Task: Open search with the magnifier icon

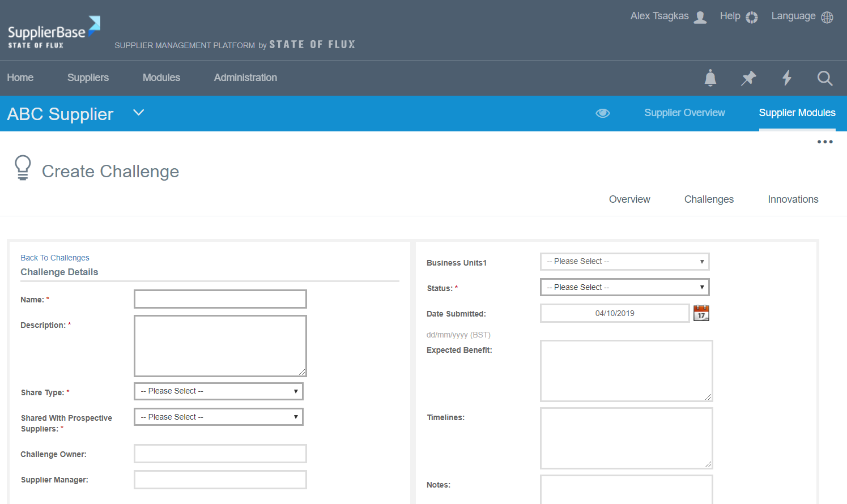Action: 825,78
